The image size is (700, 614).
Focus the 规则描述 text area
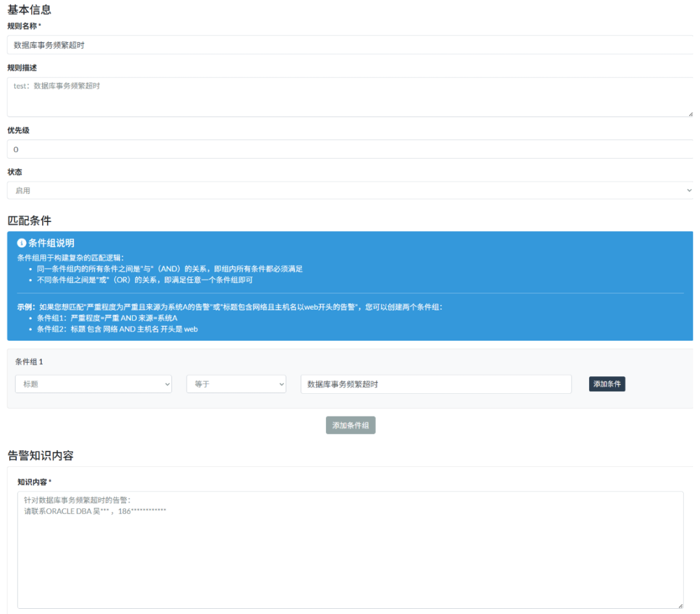click(x=350, y=97)
